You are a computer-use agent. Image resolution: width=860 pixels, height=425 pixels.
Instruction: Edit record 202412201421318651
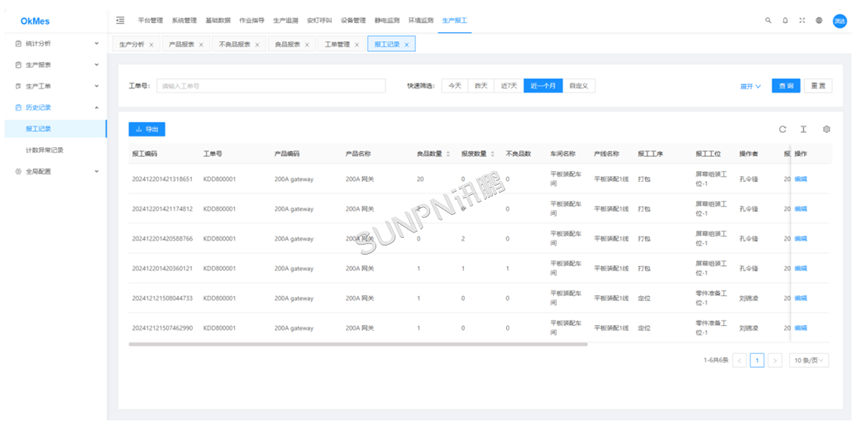click(801, 179)
